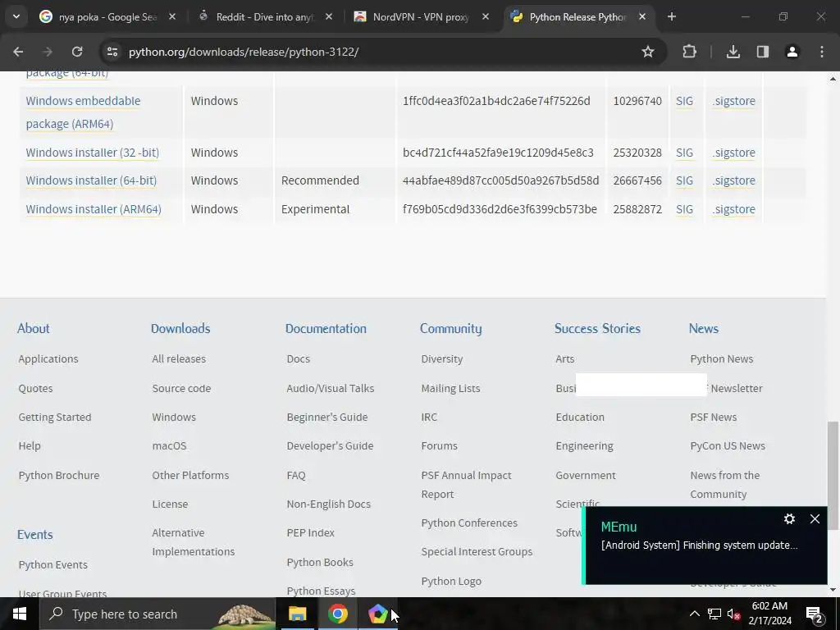
Task: Open the tab search dropdown arrow
Action: tap(16, 16)
